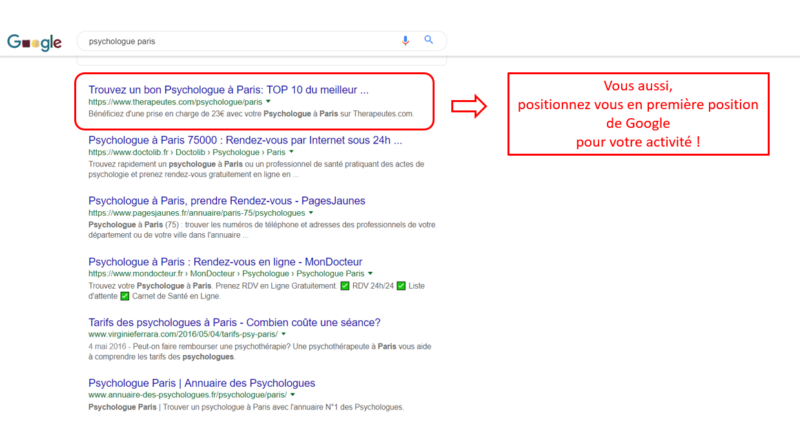Click the mondocteur.fr breadcrumb URL text

coord(226,274)
